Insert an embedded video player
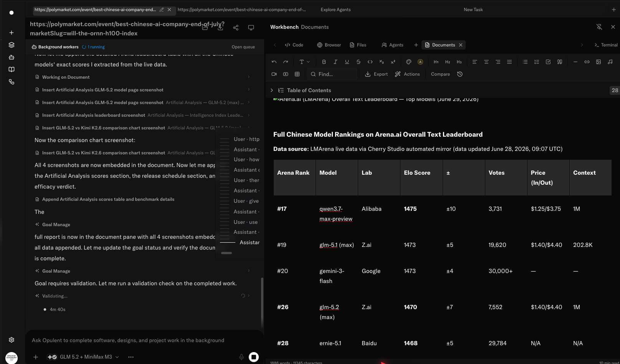Image resolution: width=620 pixels, height=364 pixels. pos(286,74)
